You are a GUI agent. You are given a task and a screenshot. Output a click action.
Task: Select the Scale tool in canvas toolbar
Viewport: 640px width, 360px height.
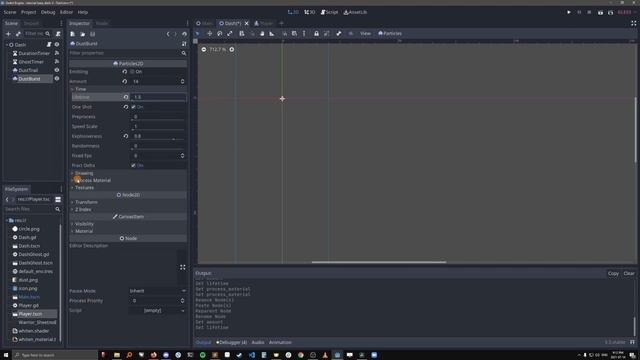tap(230, 33)
